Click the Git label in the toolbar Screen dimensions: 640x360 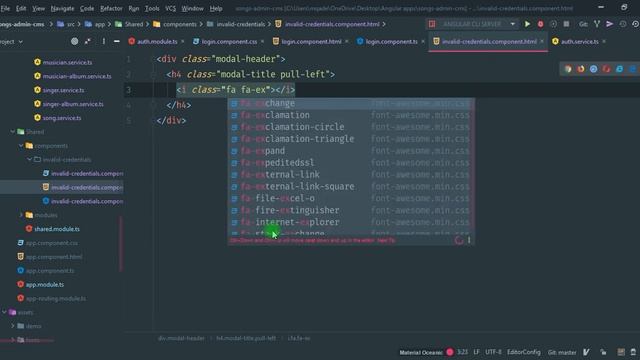coord(583,24)
